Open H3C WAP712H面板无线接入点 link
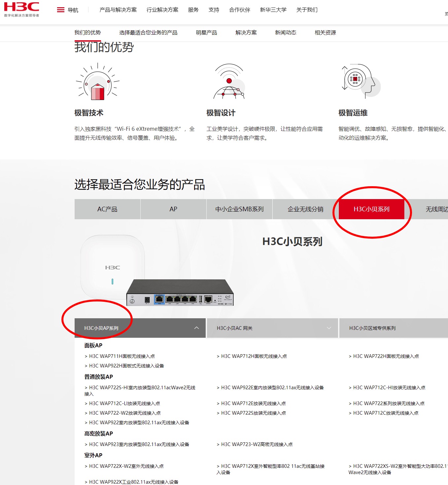The width and height of the screenshot is (448, 485). click(252, 356)
